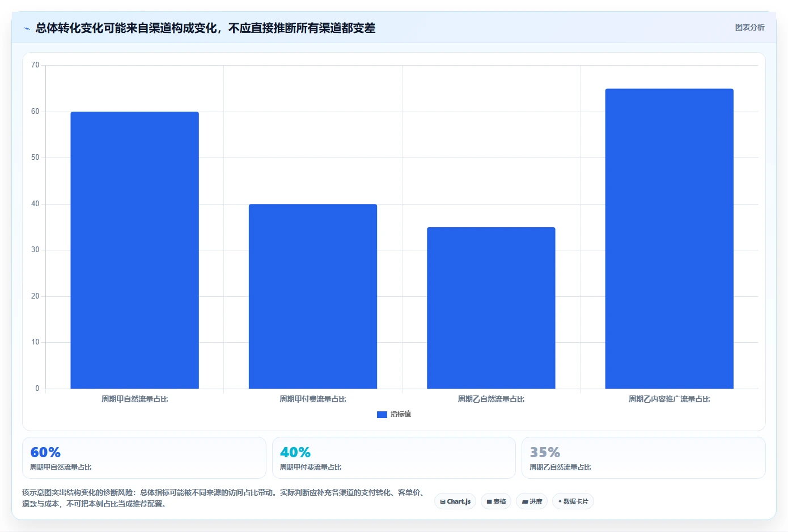788x532 pixels.
Task: Select the 数据卡片 tag chip
Action: (x=573, y=501)
